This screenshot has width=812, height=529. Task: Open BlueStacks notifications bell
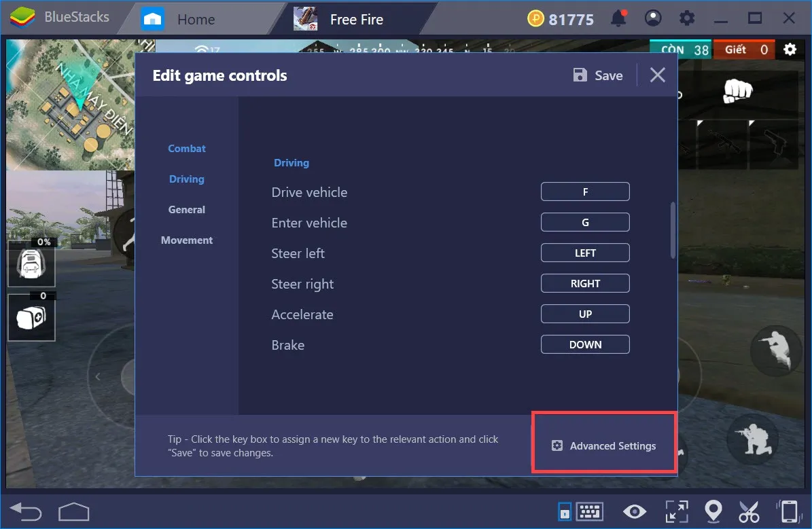coord(619,18)
